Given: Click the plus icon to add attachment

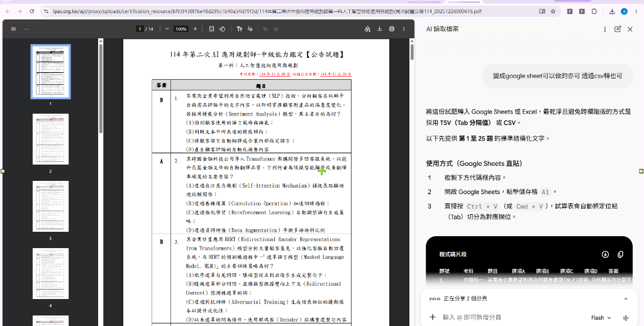Looking at the screenshot, I should click(432, 317).
